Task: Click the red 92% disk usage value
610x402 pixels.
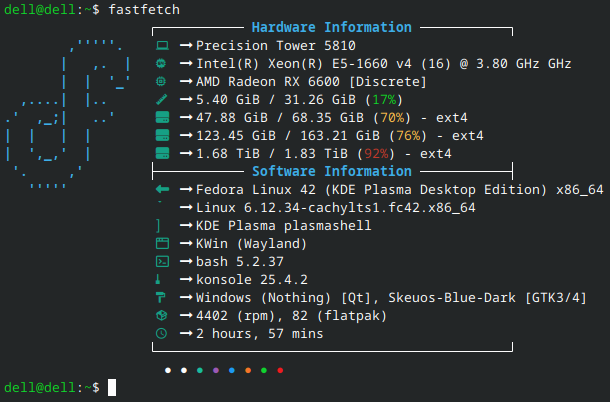Action: (x=376, y=153)
